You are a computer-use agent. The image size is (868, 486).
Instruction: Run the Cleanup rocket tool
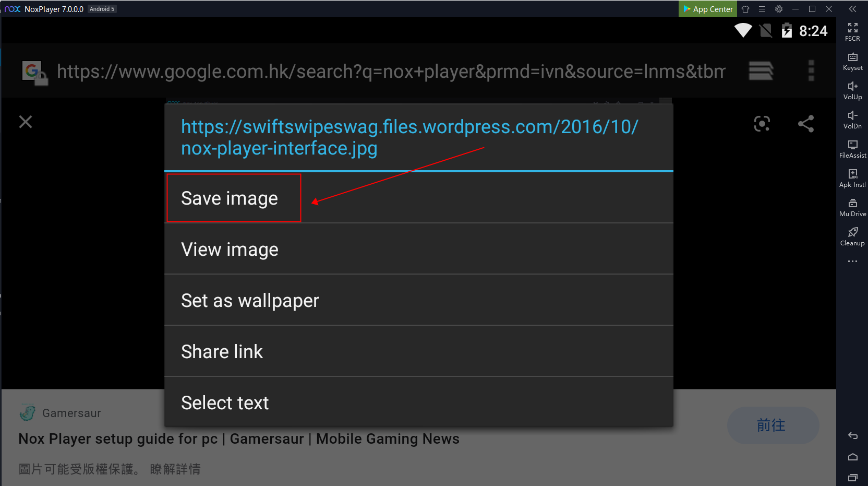pos(852,236)
